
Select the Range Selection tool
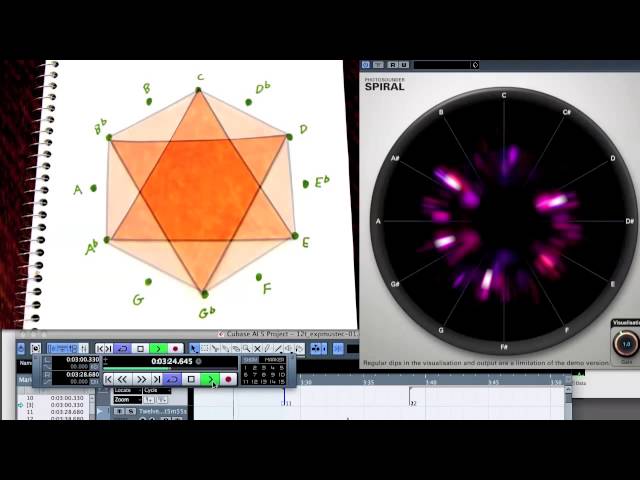pos(204,349)
